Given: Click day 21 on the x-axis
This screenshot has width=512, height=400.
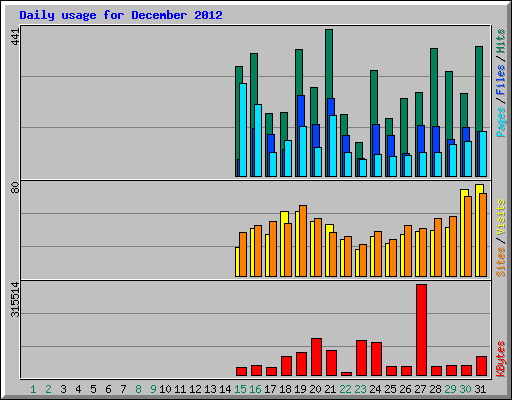Looking at the screenshot, I should [330, 389].
